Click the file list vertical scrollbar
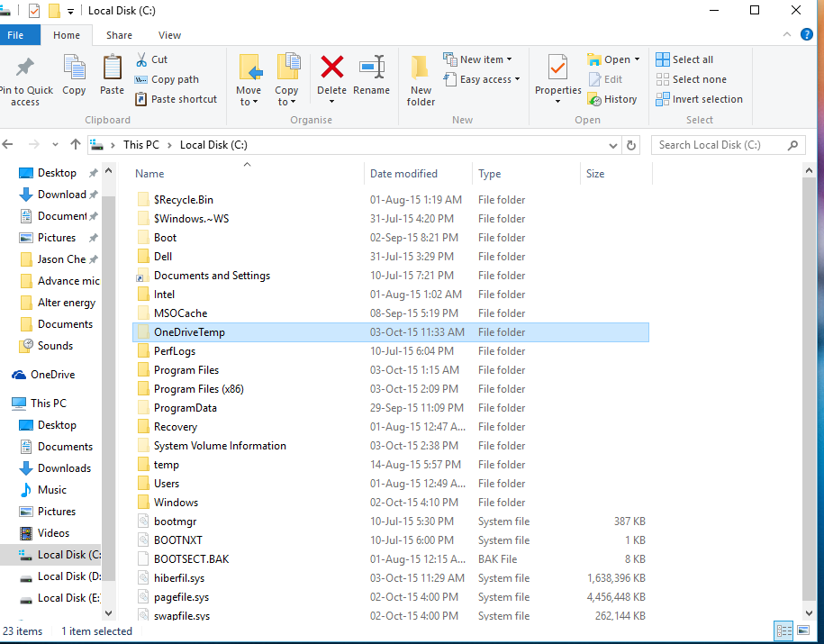824x644 pixels. [x=809, y=390]
